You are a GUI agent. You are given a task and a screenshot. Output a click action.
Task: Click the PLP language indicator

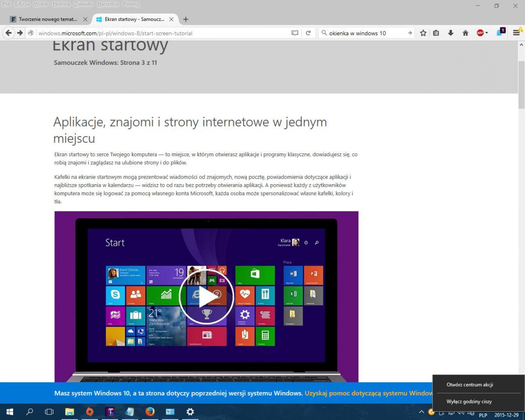[x=483, y=415]
